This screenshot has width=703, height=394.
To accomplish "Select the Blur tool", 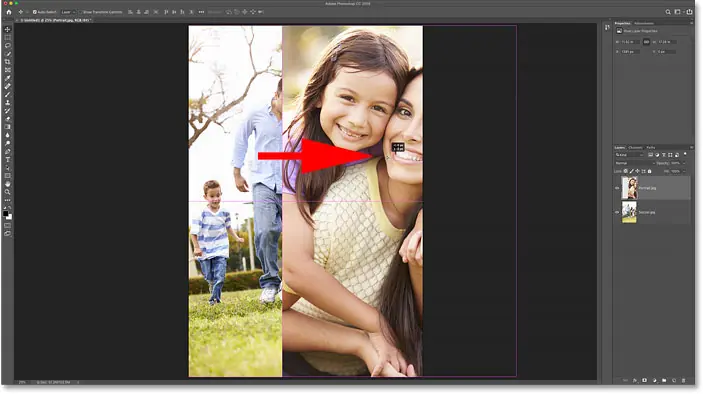I will [x=8, y=135].
